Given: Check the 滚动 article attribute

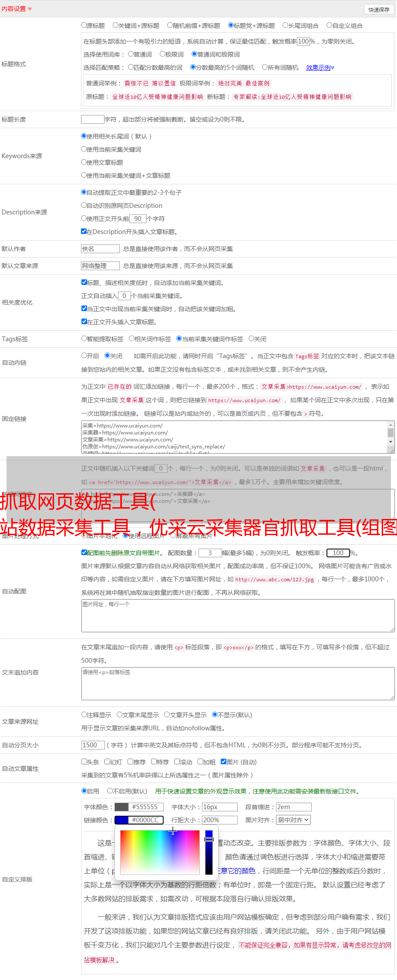Looking at the screenshot, I should click(x=177, y=762).
